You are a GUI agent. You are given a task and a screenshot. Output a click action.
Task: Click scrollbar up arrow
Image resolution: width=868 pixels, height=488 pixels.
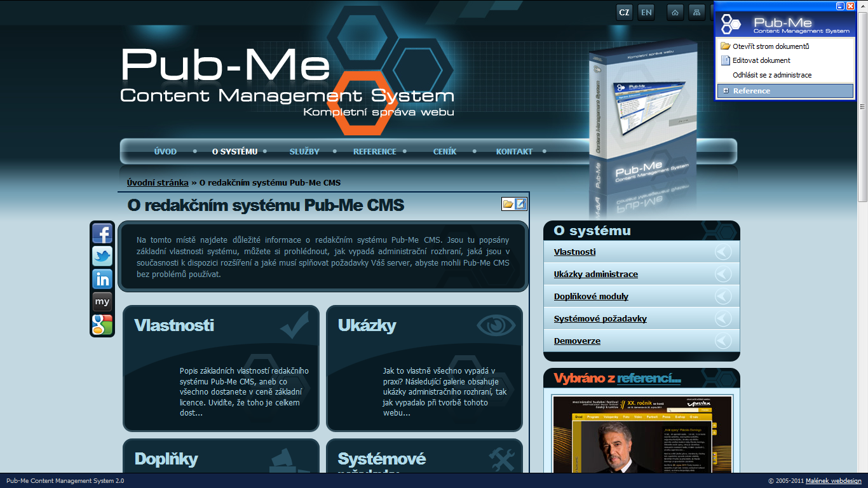(862, 4)
